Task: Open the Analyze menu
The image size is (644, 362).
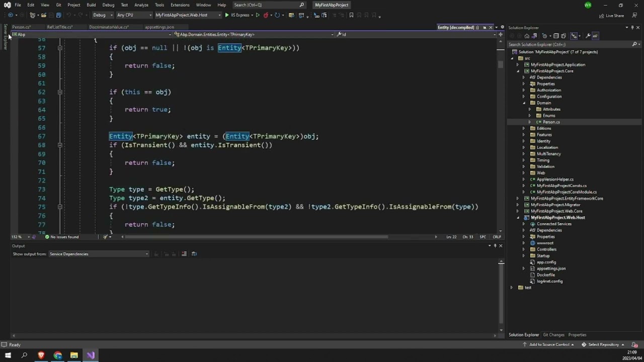Action: click(x=141, y=5)
